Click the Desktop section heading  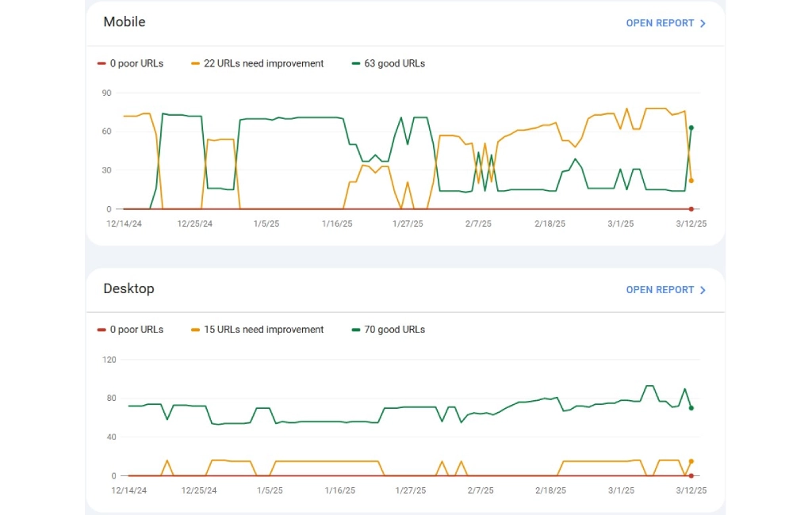click(128, 288)
